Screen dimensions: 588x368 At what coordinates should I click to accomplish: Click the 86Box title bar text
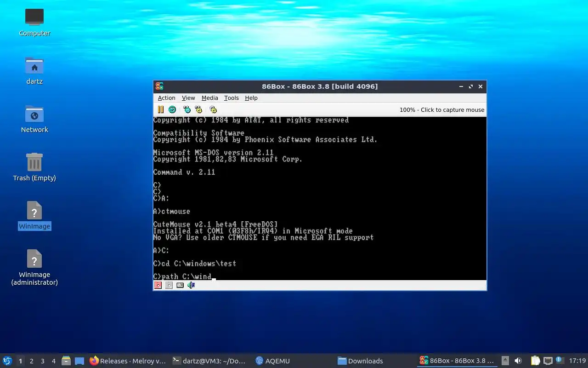click(x=320, y=86)
